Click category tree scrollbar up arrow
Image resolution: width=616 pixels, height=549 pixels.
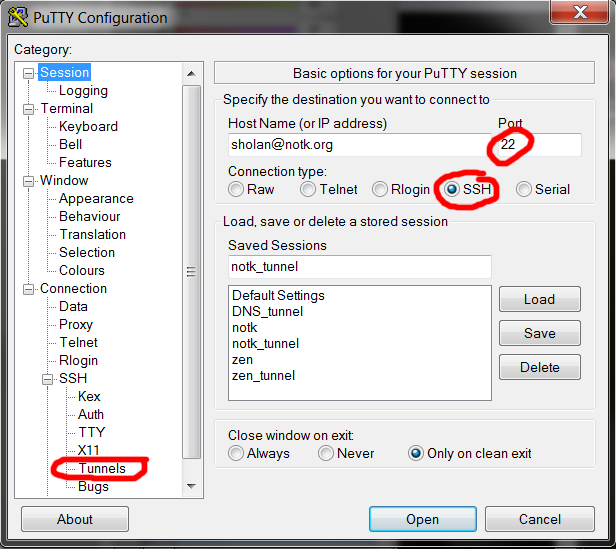coord(192,73)
